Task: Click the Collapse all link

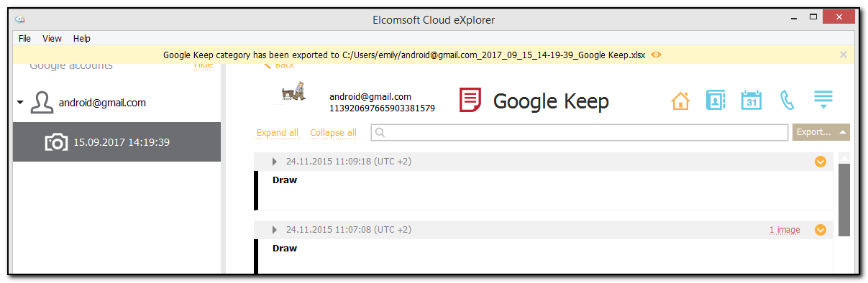Action: click(333, 133)
